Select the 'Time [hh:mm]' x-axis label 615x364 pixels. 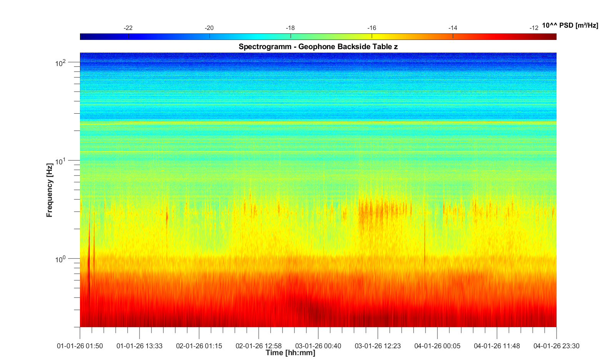(x=290, y=353)
